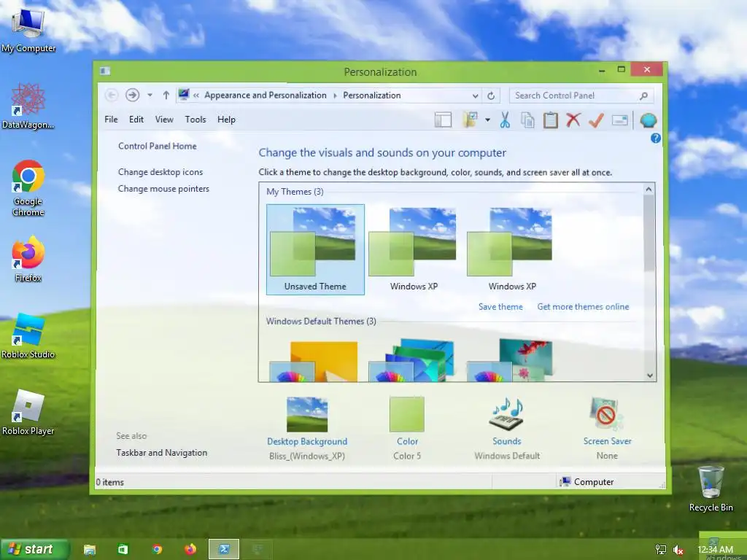This screenshot has width=747, height=560.
Task: Expand the arrow after Appearance and Personalization breadcrumb
Action: coord(335,96)
